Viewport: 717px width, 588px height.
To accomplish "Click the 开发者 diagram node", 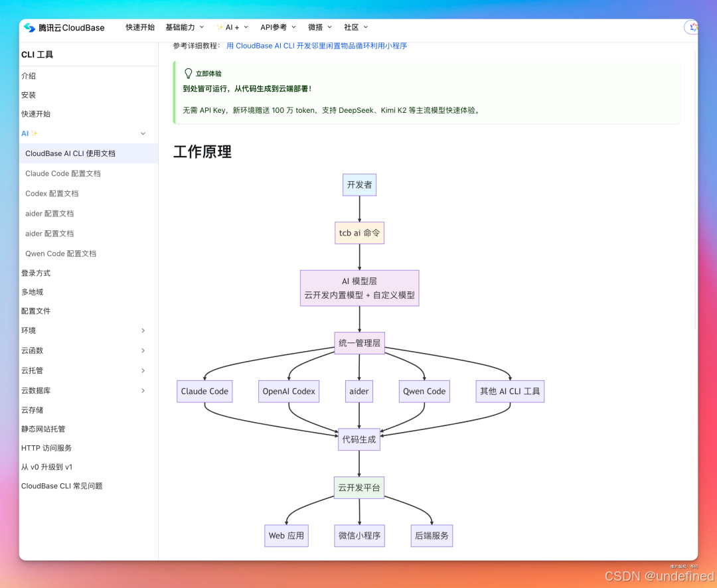I will click(x=359, y=184).
